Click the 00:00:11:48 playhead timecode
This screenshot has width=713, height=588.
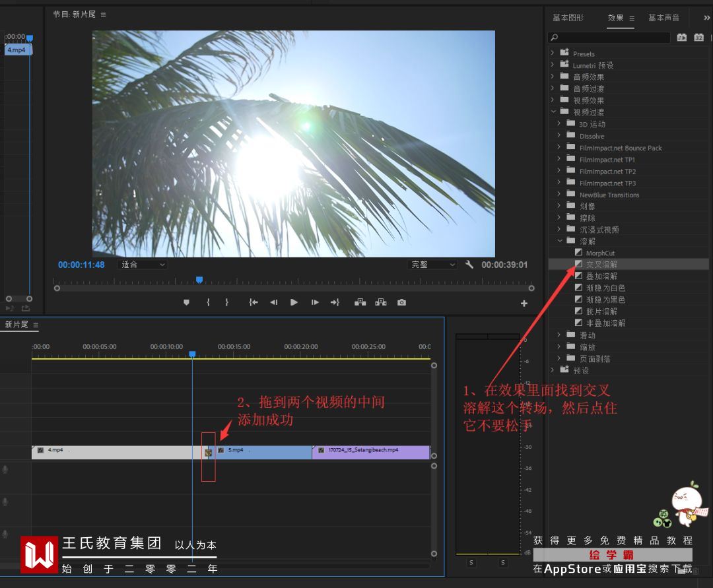coord(81,265)
